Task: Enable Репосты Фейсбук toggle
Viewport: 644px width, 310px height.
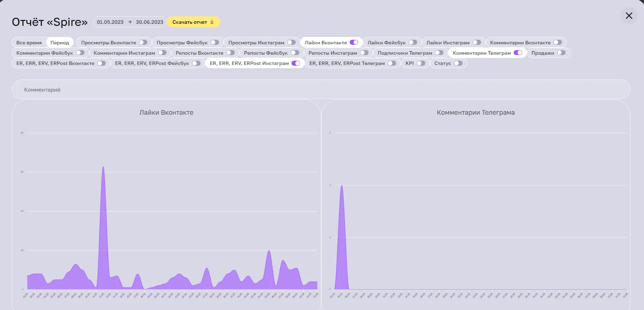Action: pos(295,53)
